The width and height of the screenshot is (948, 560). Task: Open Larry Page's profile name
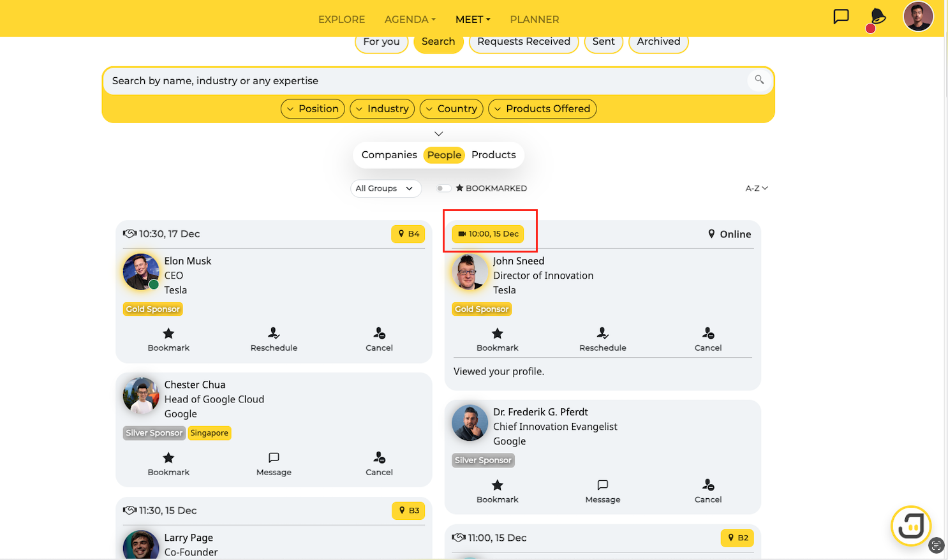pyautogui.click(x=188, y=538)
